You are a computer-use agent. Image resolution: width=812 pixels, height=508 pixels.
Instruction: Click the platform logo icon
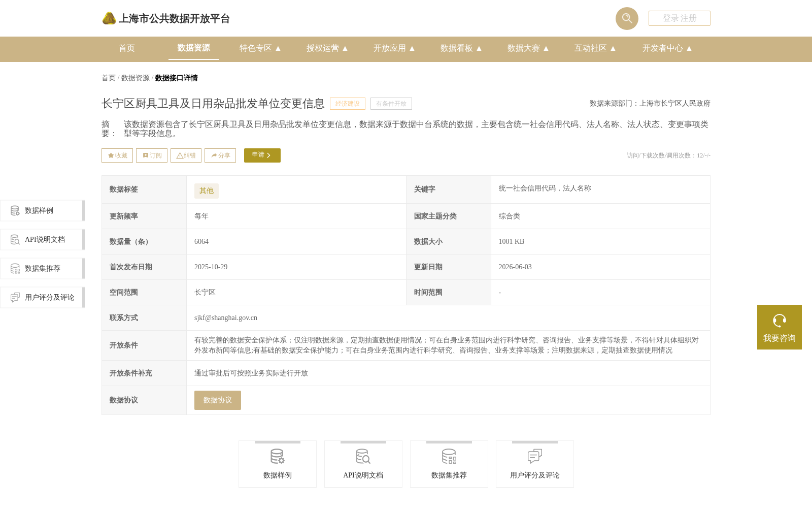[109, 18]
